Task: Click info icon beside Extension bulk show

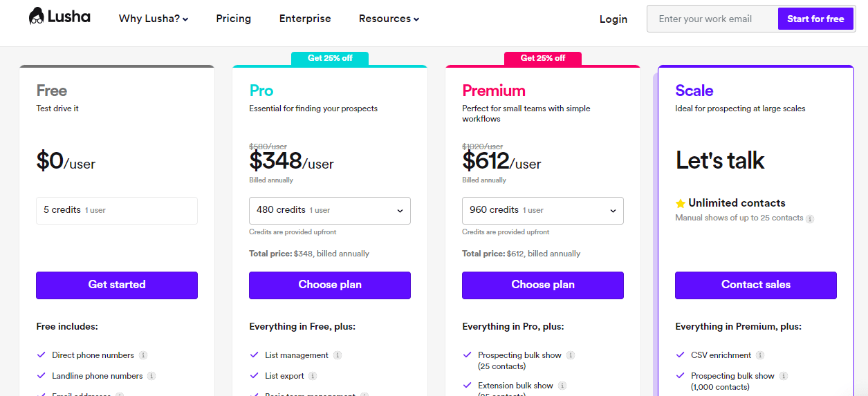Action: coord(562,386)
